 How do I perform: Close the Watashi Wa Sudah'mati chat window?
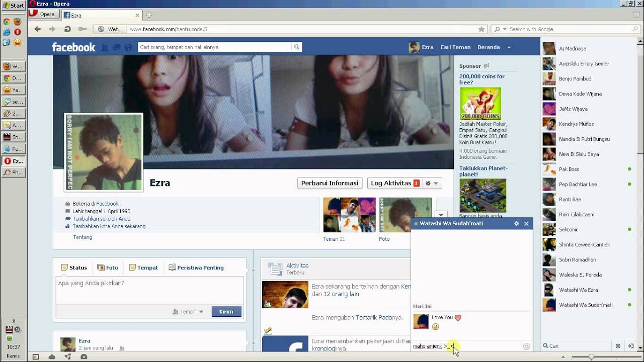[x=526, y=224]
